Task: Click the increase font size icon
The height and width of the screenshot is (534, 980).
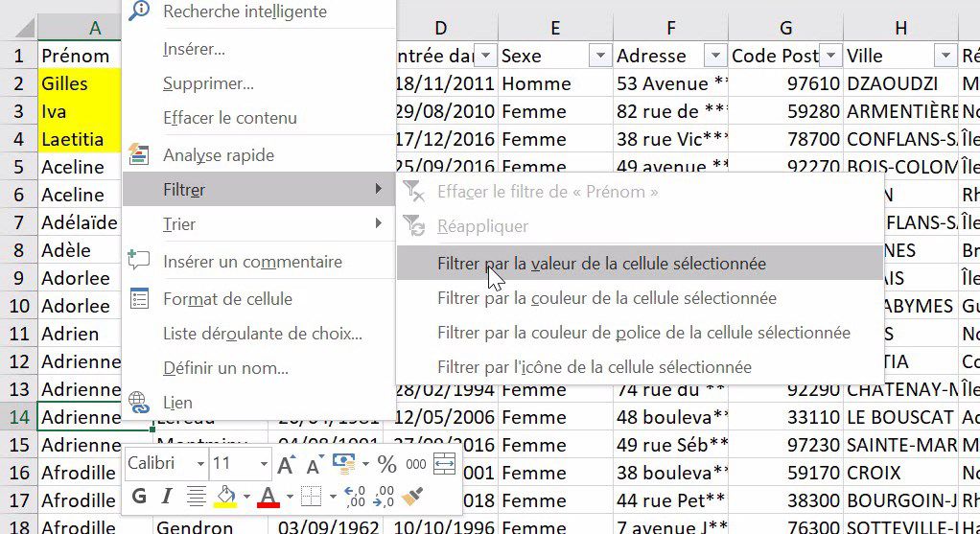Action: point(286,465)
